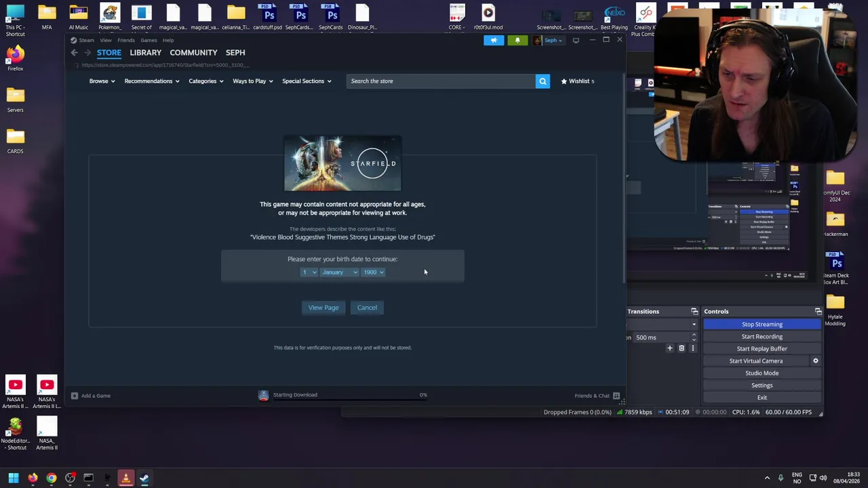Click the View Page button
The height and width of the screenshot is (488, 868).
pos(323,308)
